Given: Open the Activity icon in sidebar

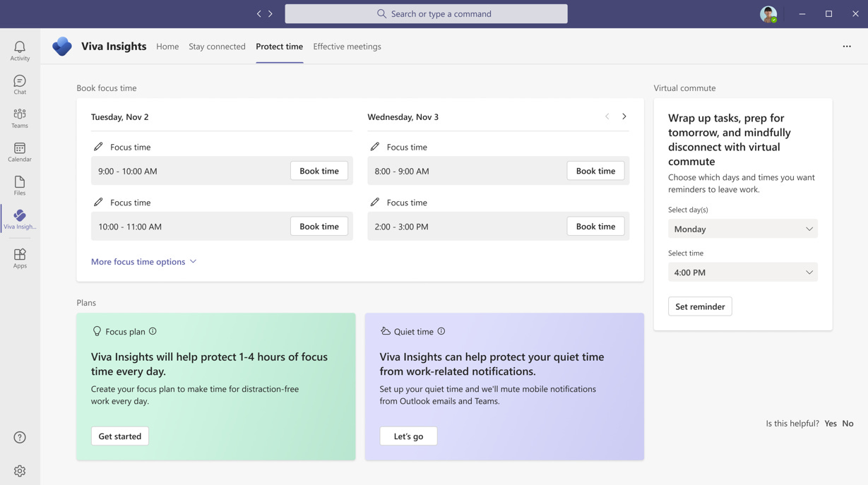Looking at the screenshot, I should pyautogui.click(x=19, y=49).
